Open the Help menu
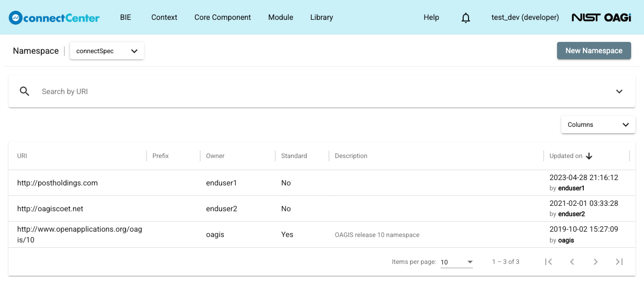644x301 pixels. tap(431, 17)
